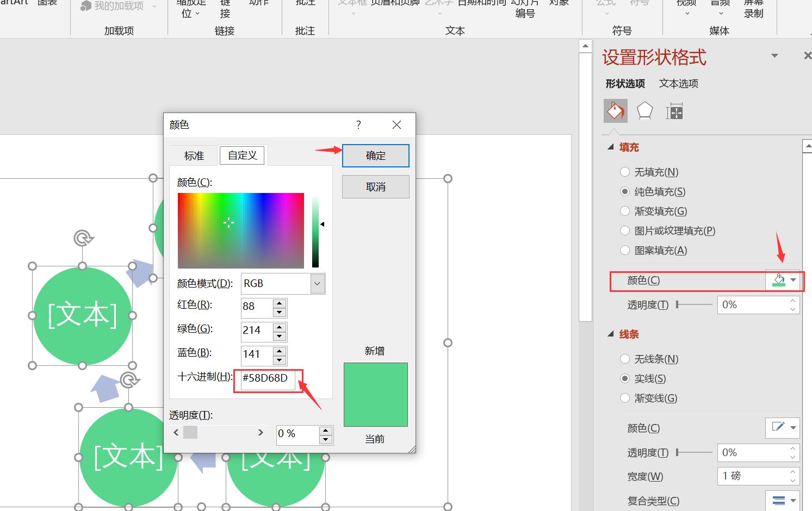Switch to the 标准 tab in color dialog
This screenshot has width=812, height=511.
click(194, 155)
